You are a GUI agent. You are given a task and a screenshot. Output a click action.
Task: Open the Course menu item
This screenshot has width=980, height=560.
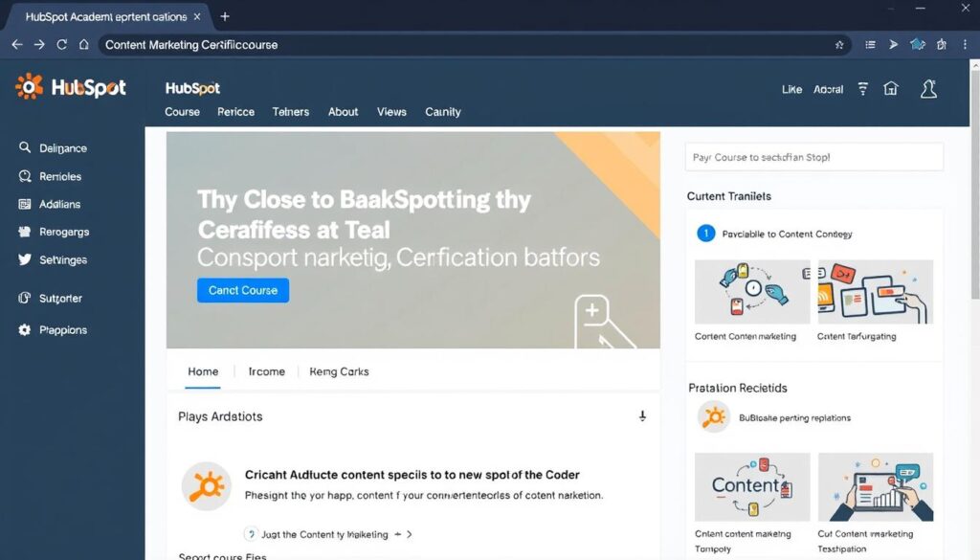pyautogui.click(x=182, y=112)
